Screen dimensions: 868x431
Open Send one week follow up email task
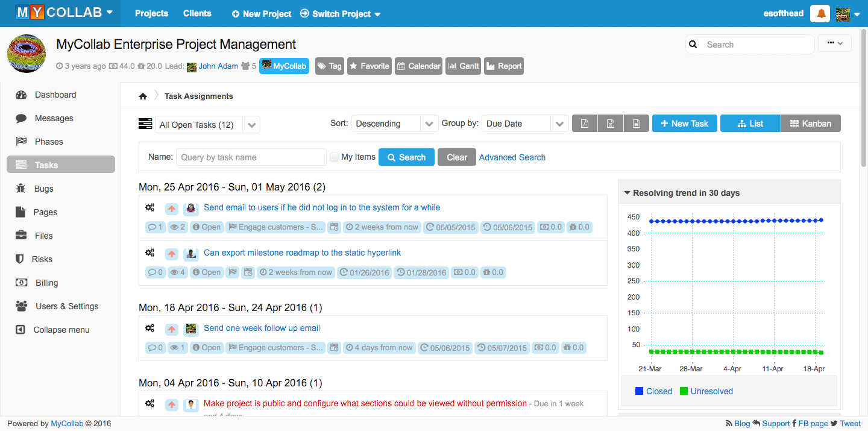[262, 328]
